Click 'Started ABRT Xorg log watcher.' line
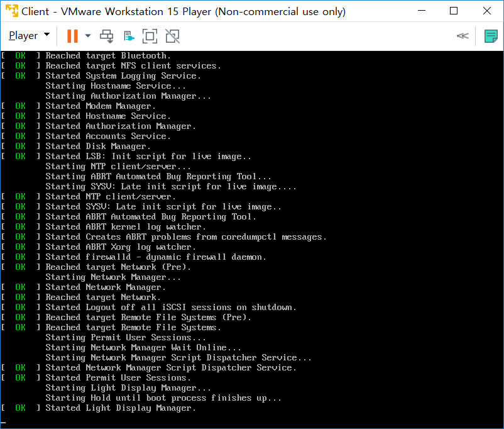The height and width of the screenshot is (429, 504). click(121, 247)
